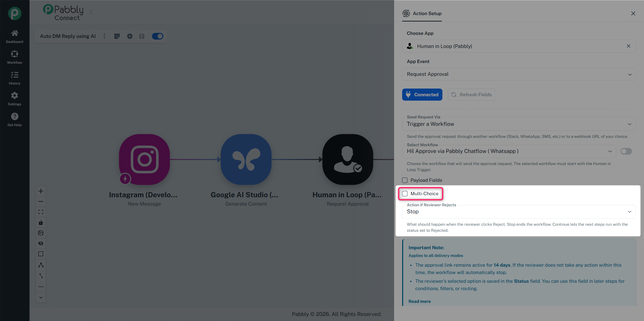
Task: Run the workflow with the play icon
Action: point(130,36)
